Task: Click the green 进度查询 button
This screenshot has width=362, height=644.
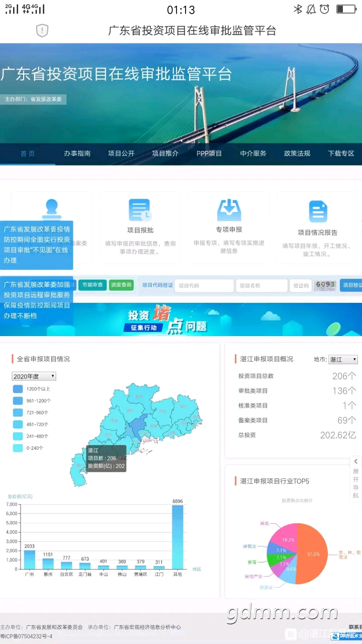Action: [121, 285]
